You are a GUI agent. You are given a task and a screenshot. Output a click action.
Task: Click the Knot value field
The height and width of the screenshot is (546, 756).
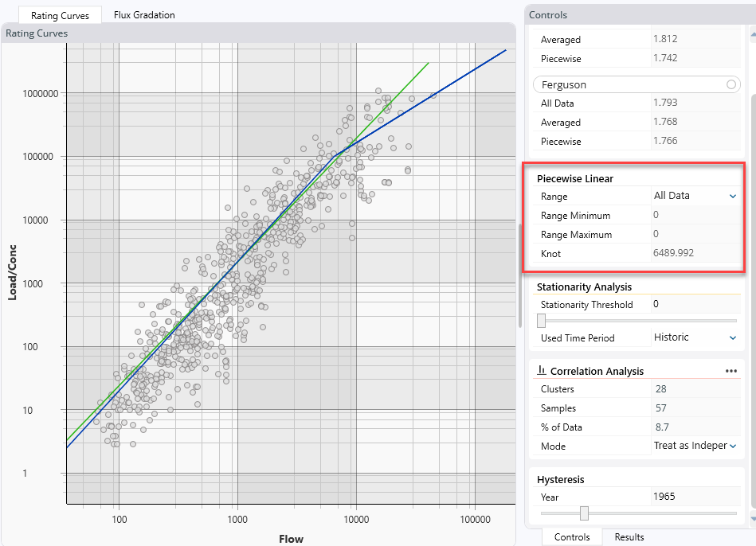point(693,254)
